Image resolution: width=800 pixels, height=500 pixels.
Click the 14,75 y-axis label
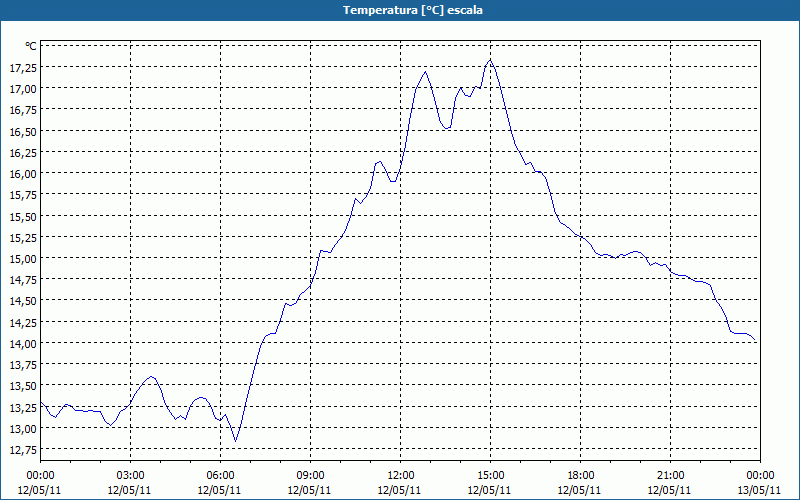23,280
